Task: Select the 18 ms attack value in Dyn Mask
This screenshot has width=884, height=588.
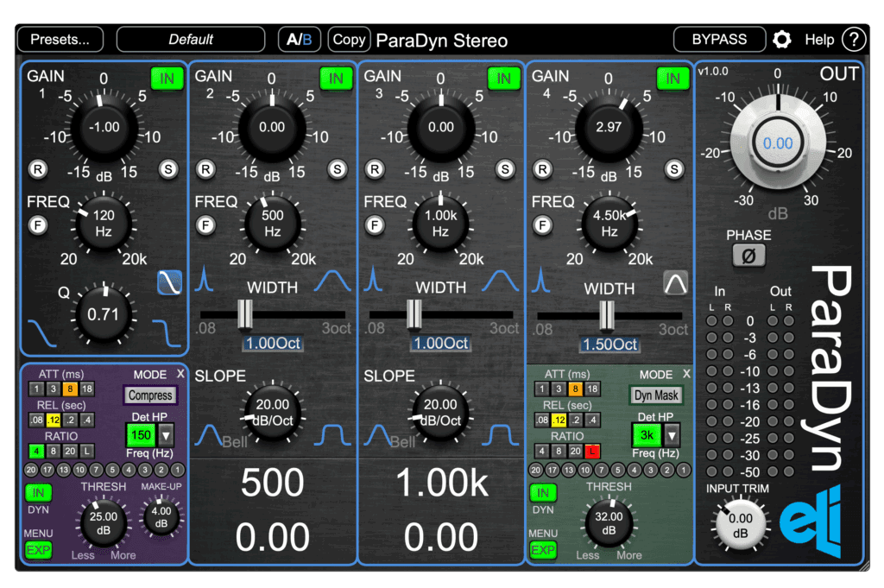Action: coord(594,389)
